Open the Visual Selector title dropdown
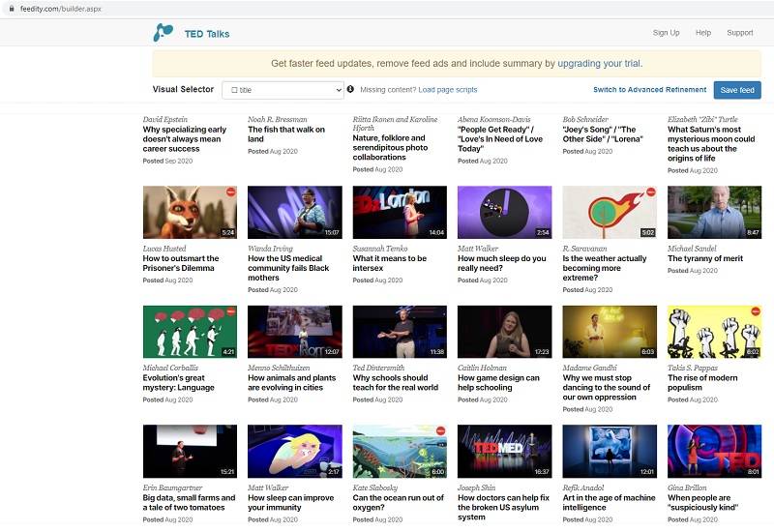This screenshot has height=532, width=774. [282, 90]
